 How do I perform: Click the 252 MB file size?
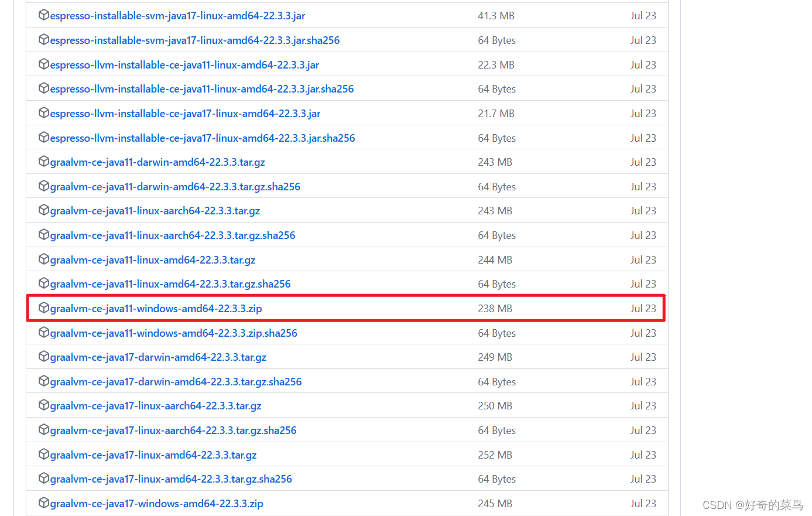pyautogui.click(x=495, y=455)
